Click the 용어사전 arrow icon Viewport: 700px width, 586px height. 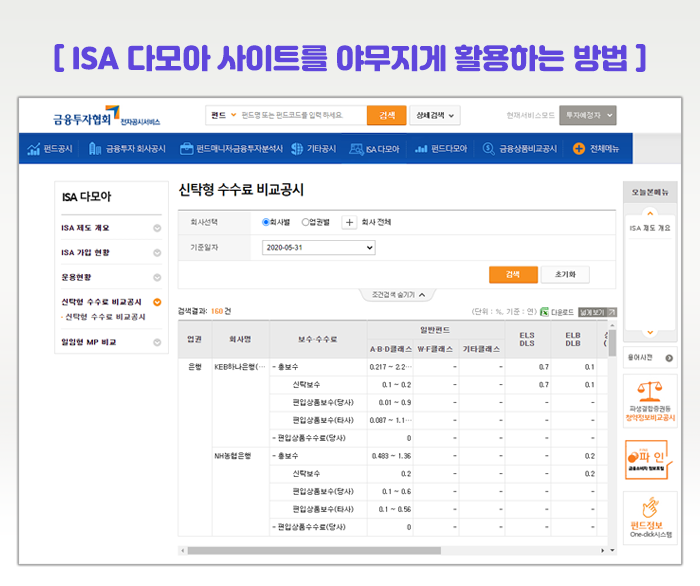pyautogui.click(x=669, y=357)
